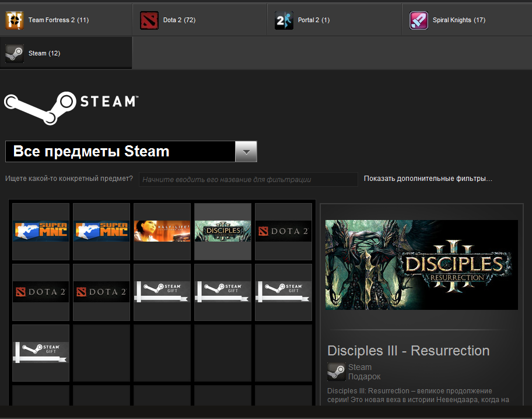532x419 pixels.
Task: Click the Team Fortress 2 game icon
Action: (14, 20)
